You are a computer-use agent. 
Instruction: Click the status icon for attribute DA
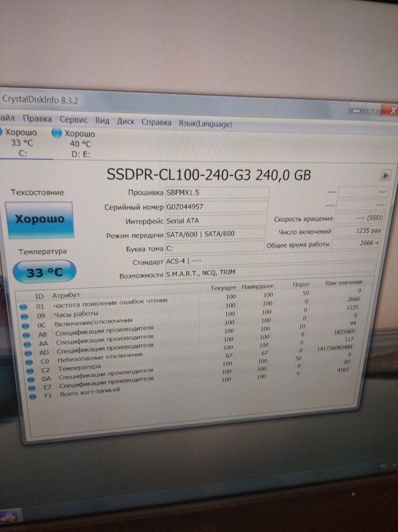pos(31,379)
